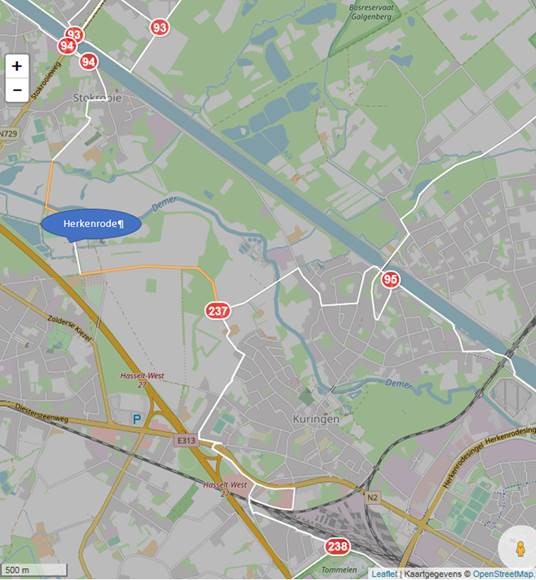Open Street View pegman icon

click(520, 547)
